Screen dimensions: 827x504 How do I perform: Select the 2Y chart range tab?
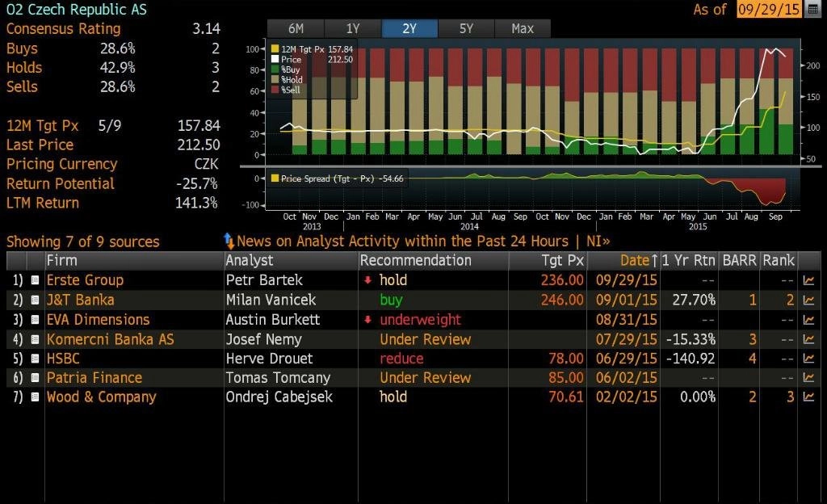(409, 28)
